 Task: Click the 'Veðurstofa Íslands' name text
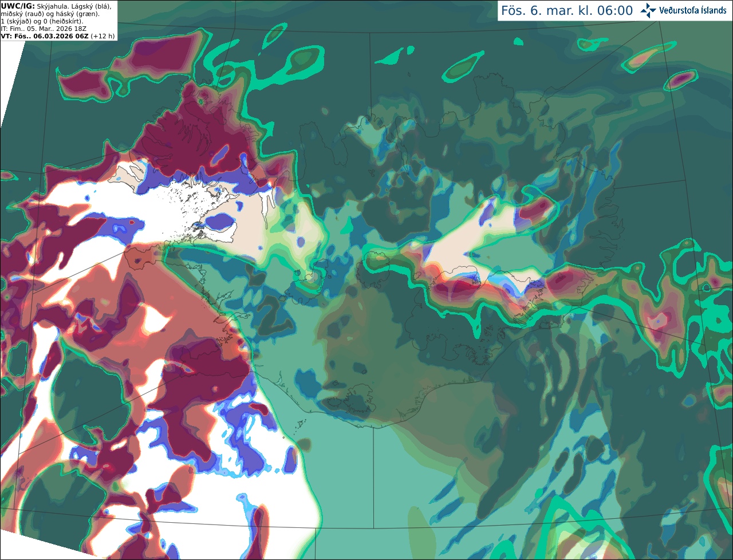point(692,10)
